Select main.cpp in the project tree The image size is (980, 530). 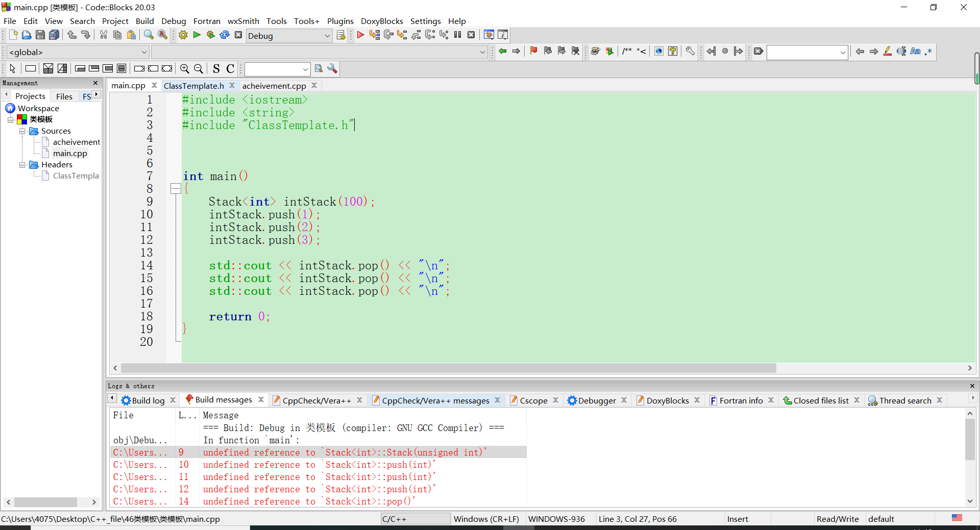coord(70,154)
